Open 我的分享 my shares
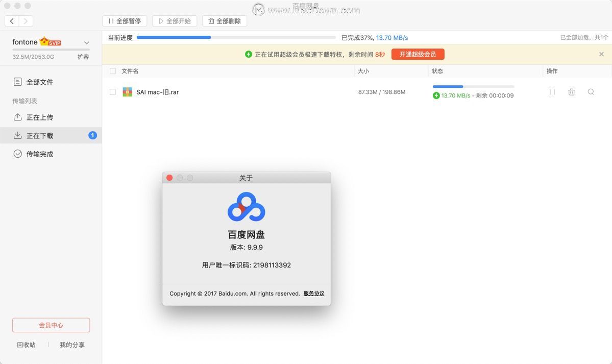The width and height of the screenshot is (612, 364). [72, 345]
